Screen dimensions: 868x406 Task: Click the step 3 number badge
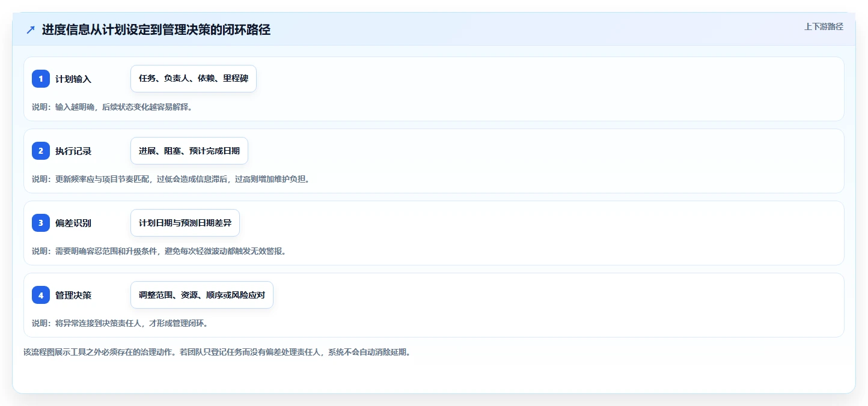[41, 223]
